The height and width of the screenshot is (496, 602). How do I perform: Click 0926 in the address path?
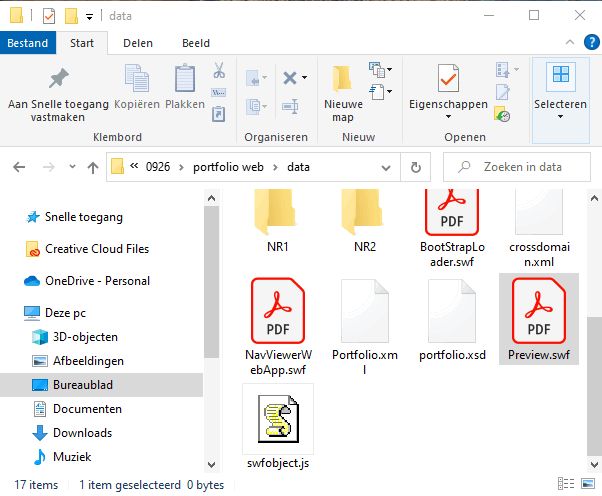(158, 167)
